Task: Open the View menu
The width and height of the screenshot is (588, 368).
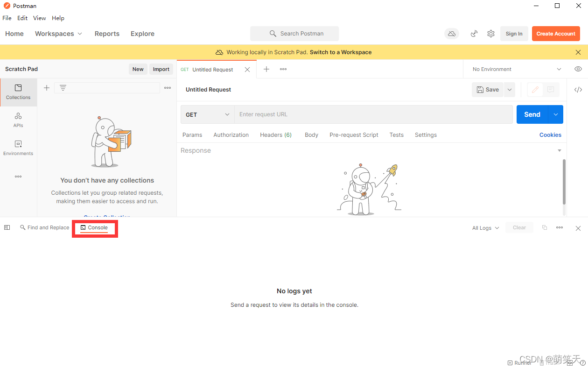Action: click(x=39, y=18)
